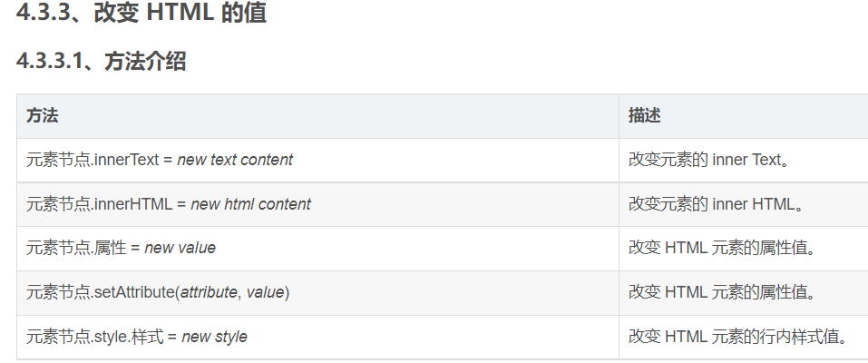This screenshot has height=363, width=868.
Task: Click the italic "value" parameter in setAttribute
Action: point(265,292)
